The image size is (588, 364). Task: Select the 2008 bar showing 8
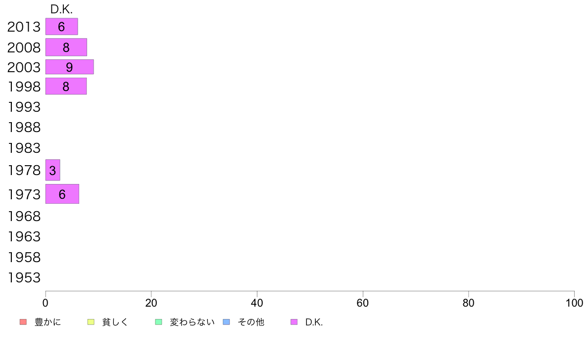click(x=66, y=47)
